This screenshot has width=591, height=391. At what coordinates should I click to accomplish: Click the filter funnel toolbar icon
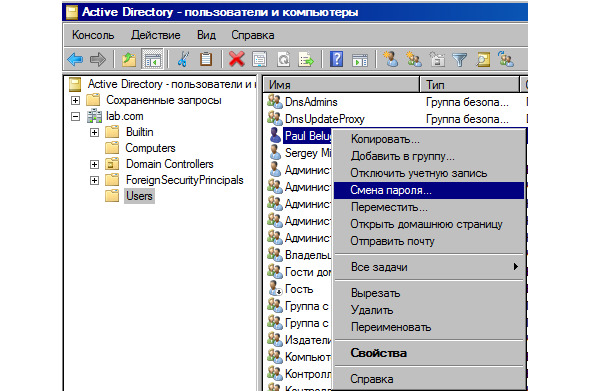(459, 60)
